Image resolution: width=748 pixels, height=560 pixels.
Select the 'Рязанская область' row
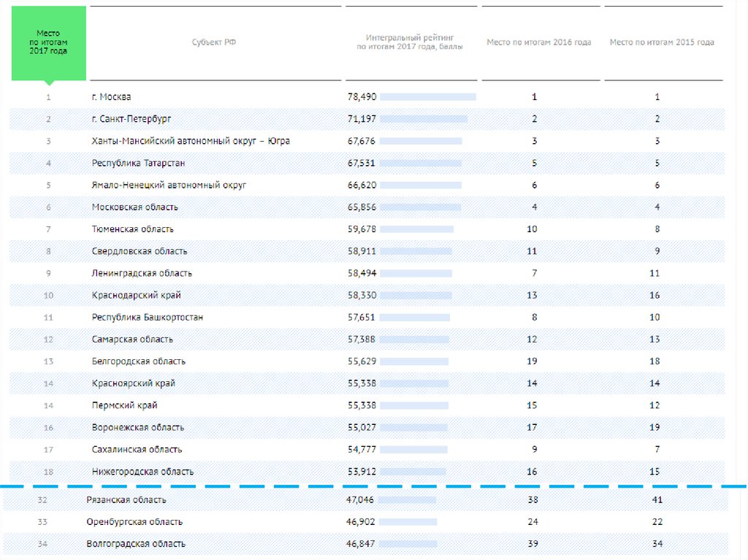126,500
